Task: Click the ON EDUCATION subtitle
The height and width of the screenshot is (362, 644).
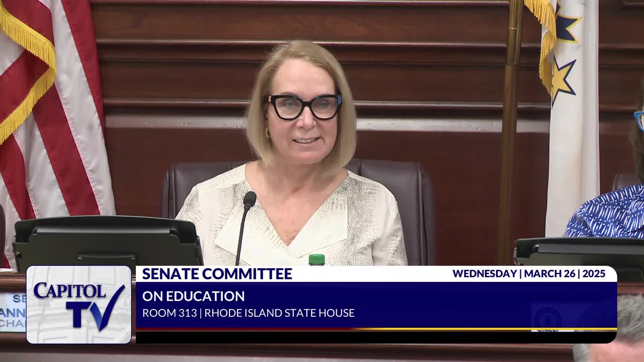Action: [193, 296]
